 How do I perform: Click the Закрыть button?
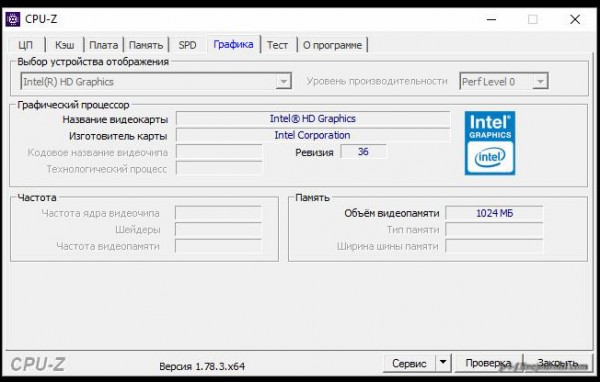pos(558,363)
